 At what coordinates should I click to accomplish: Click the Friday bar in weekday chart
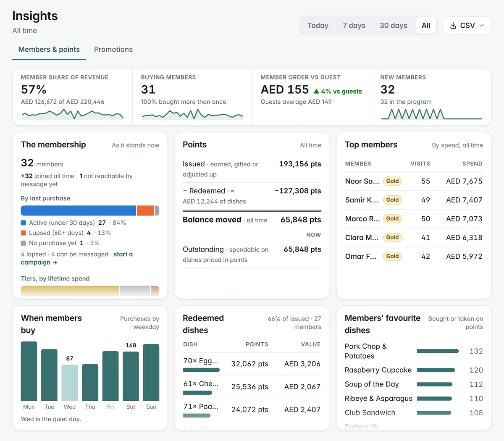(110, 376)
